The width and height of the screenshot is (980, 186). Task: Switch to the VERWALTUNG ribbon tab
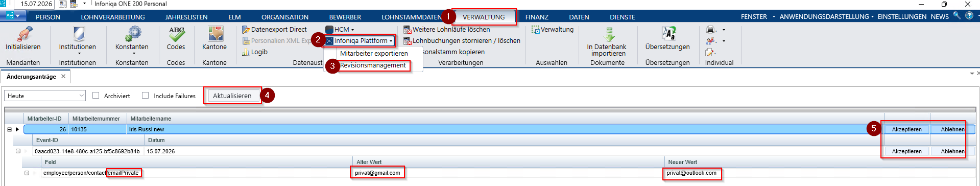[484, 17]
